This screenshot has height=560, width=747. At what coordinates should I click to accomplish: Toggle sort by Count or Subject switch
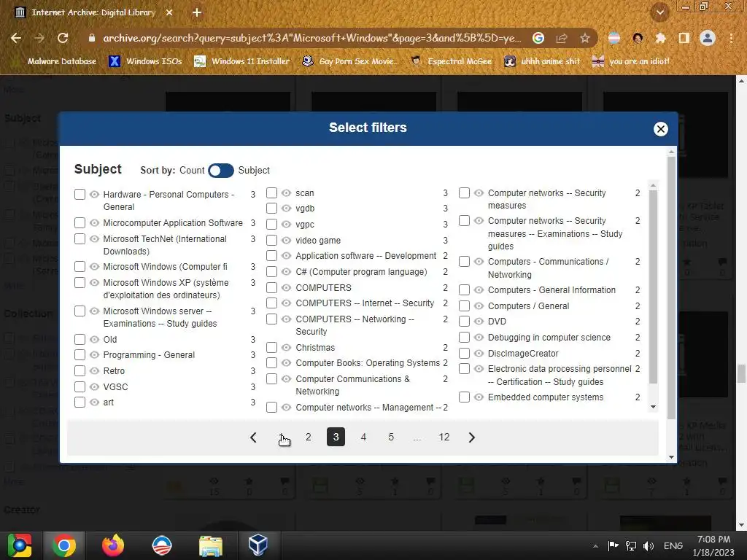pos(221,171)
